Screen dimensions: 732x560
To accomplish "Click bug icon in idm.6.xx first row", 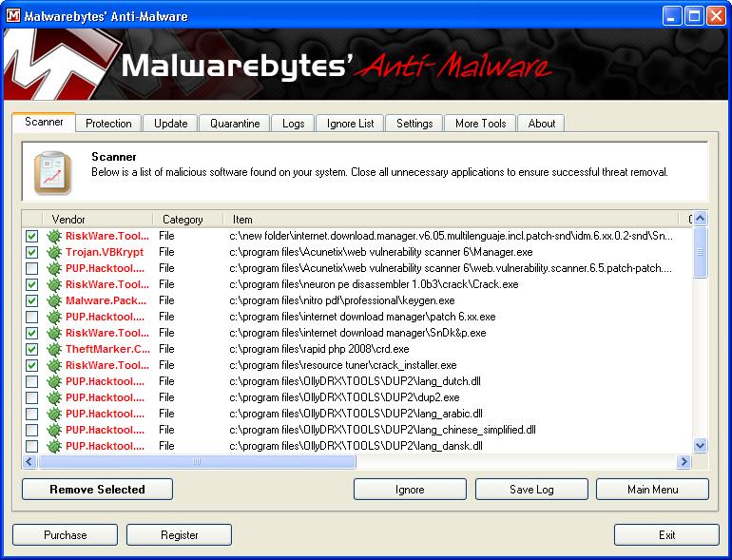I will 54,237.
